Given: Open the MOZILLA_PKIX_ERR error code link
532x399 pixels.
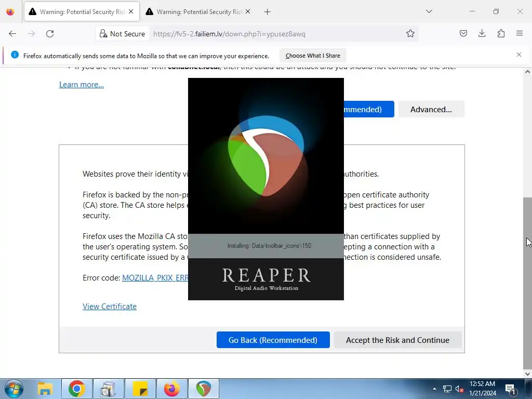Looking at the screenshot, I should click(155, 278).
